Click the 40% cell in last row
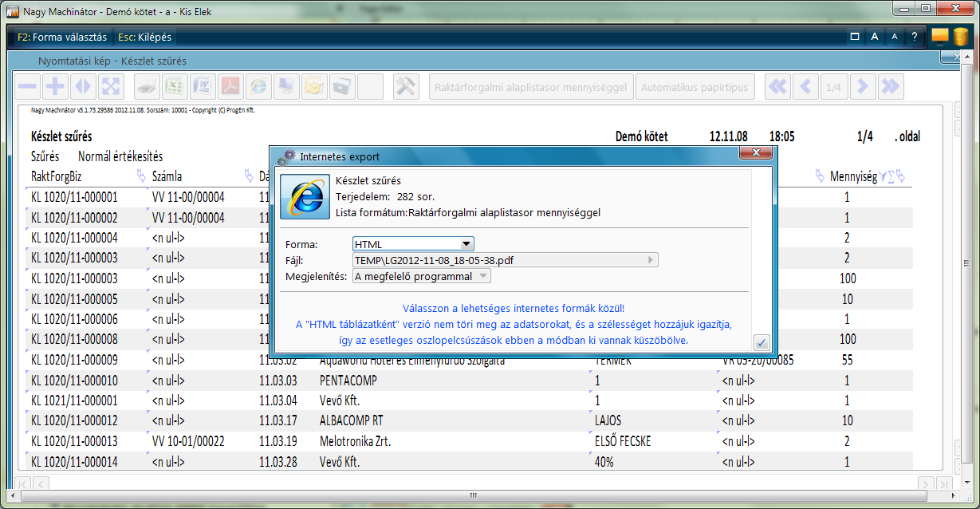This screenshot has height=509, width=980. tap(606, 462)
